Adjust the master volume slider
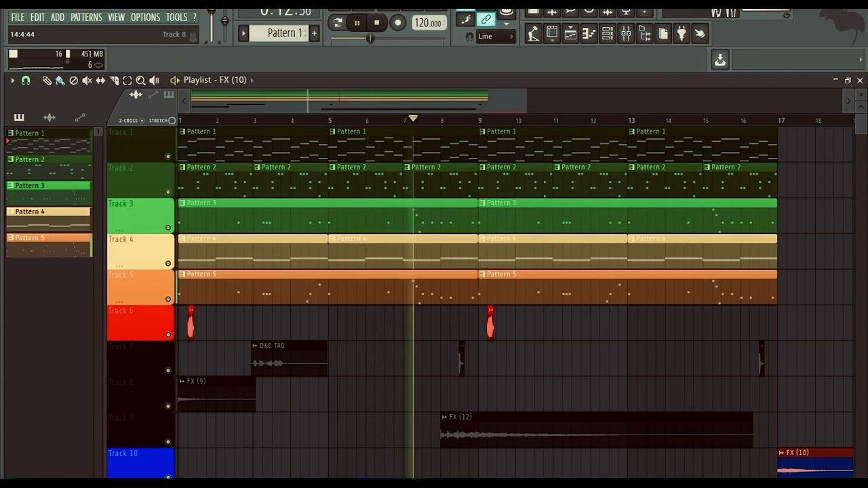 [x=212, y=24]
